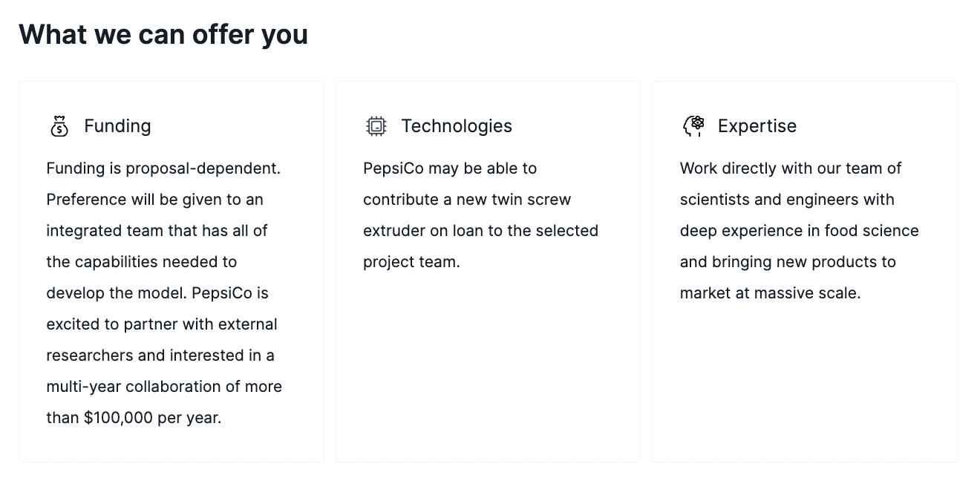
Task: Click the processor chip Technologies icon
Action: coord(376,126)
